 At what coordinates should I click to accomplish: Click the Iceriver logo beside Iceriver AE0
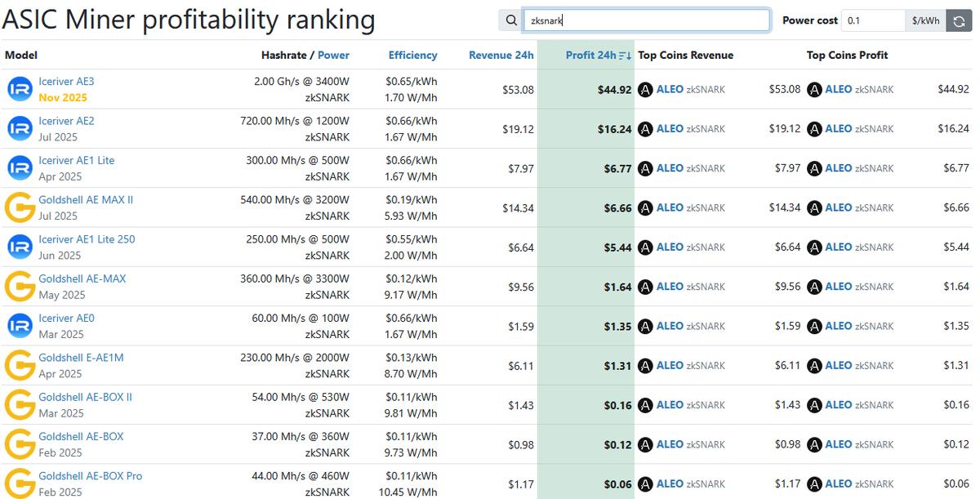[x=20, y=325]
